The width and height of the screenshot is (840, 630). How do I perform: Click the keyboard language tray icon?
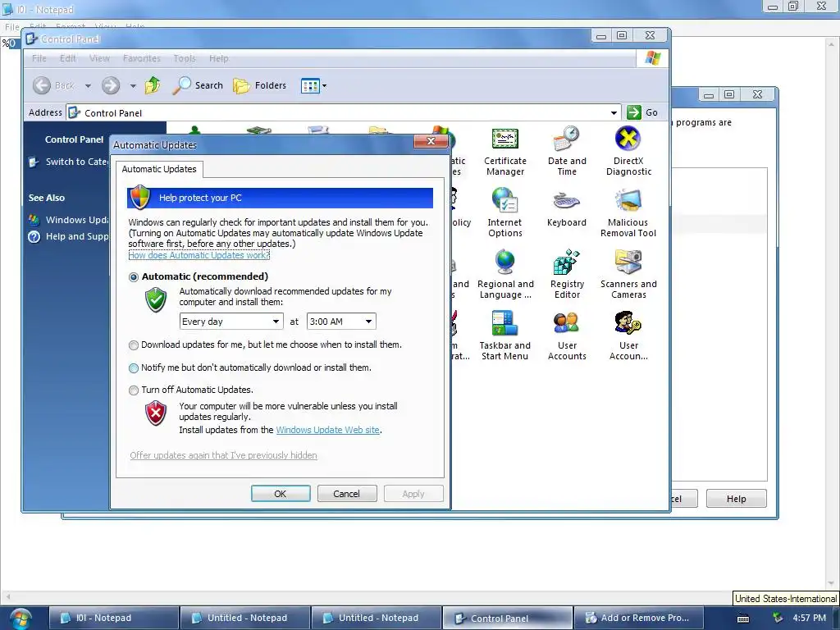pyautogui.click(x=743, y=619)
